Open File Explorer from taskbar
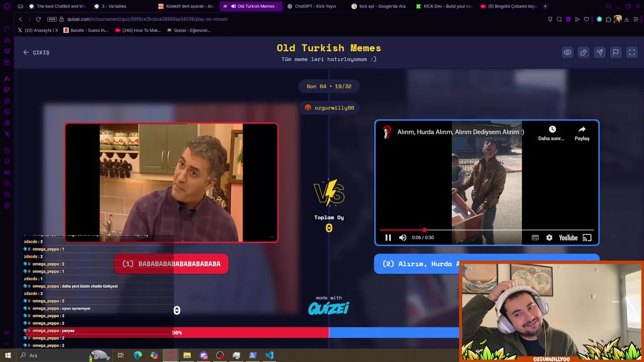The height and width of the screenshot is (362, 644). coord(187,355)
